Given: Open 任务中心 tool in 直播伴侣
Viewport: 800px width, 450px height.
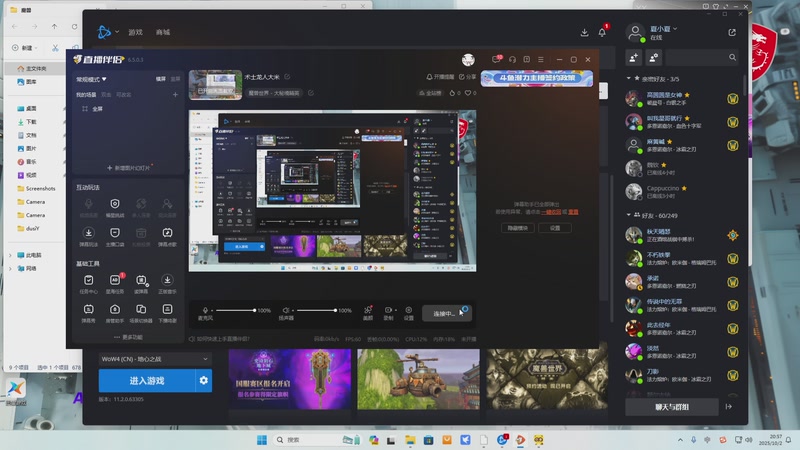Looking at the screenshot, I should [x=88, y=284].
